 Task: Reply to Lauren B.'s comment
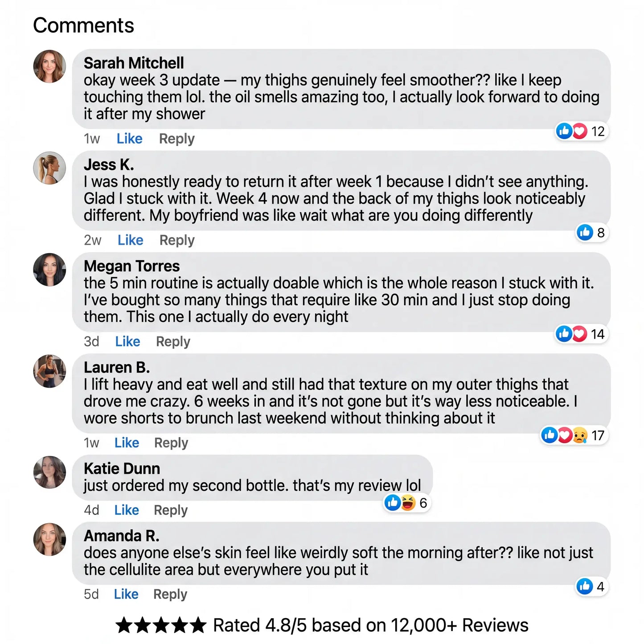pos(171,443)
